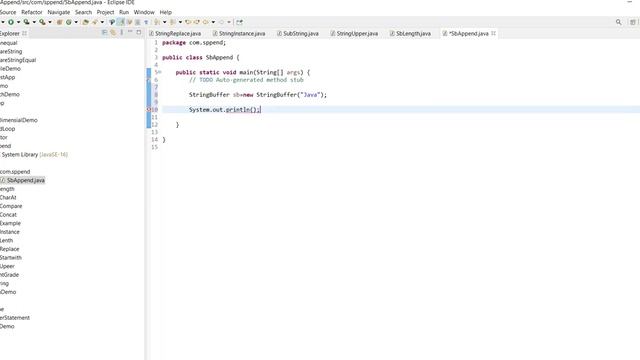This screenshot has width=640, height=360.
Task: Click the Collapse All icon in Package Explorer
Action: pyautogui.click(x=104, y=32)
